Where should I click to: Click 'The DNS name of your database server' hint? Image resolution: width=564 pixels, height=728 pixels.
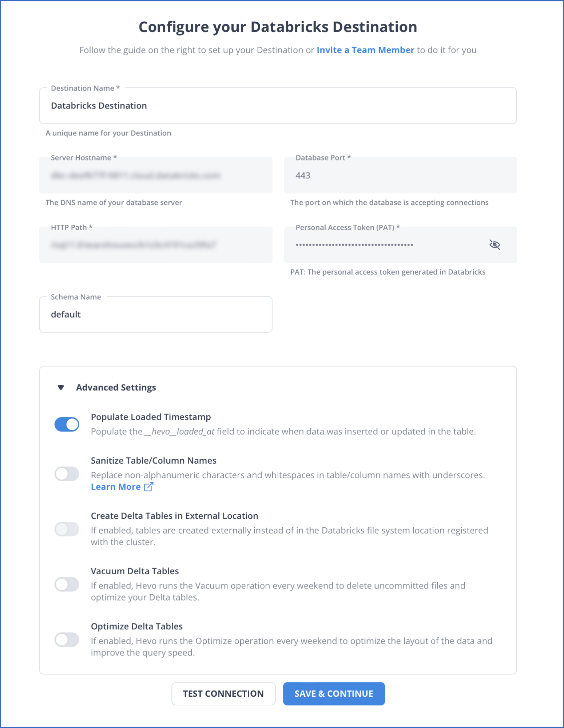tap(114, 202)
